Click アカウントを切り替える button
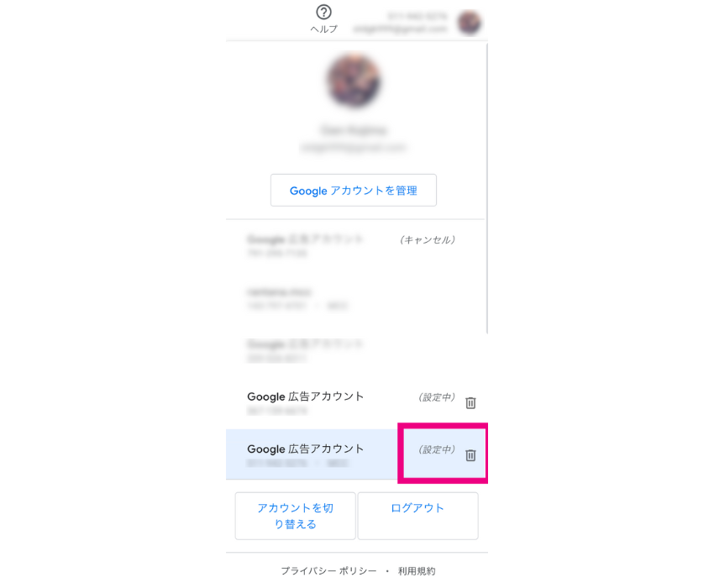This screenshot has width=714, height=588. [295, 516]
